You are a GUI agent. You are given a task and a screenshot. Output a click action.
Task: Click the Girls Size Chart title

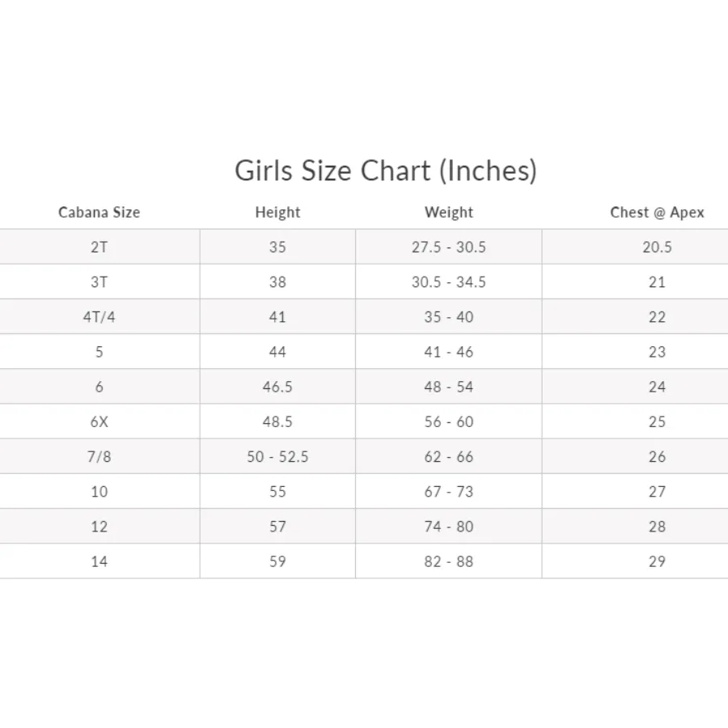click(386, 171)
